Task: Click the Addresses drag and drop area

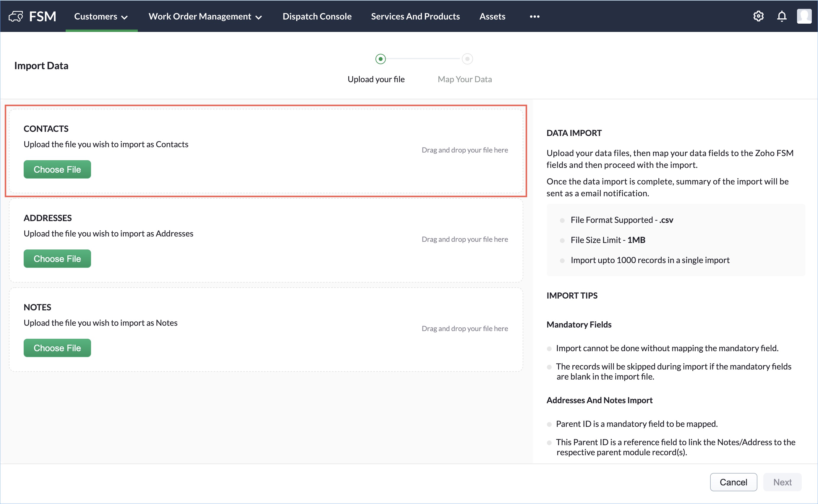Action: point(464,239)
